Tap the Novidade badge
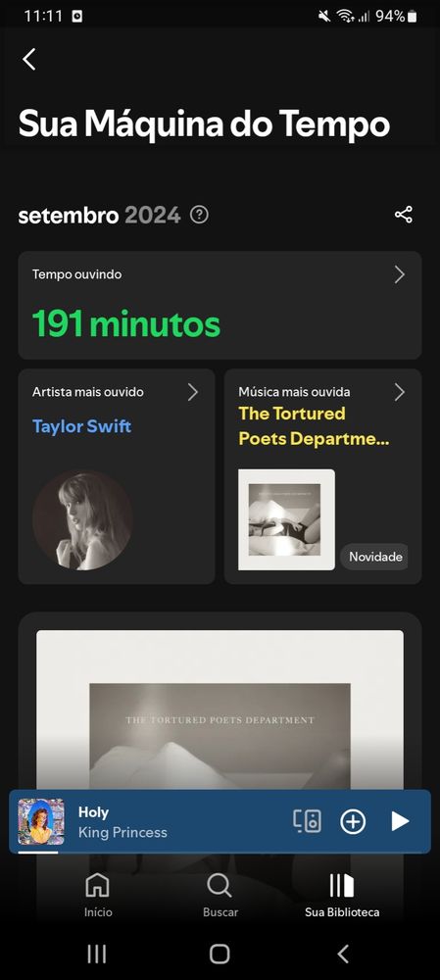440x980 pixels. [x=375, y=557]
